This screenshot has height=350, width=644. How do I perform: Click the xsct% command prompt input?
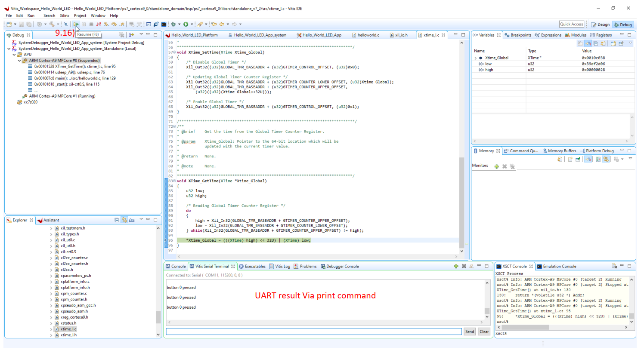click(x=564, y=334)
